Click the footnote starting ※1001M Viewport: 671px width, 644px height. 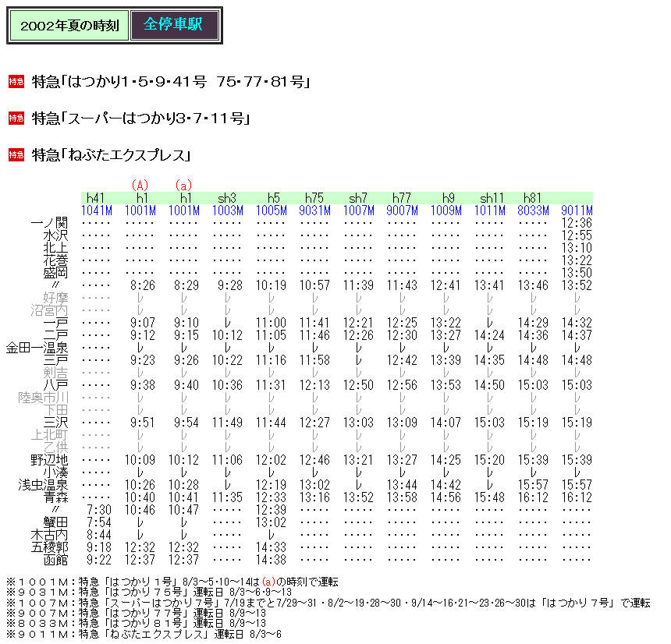coord(172,582)
